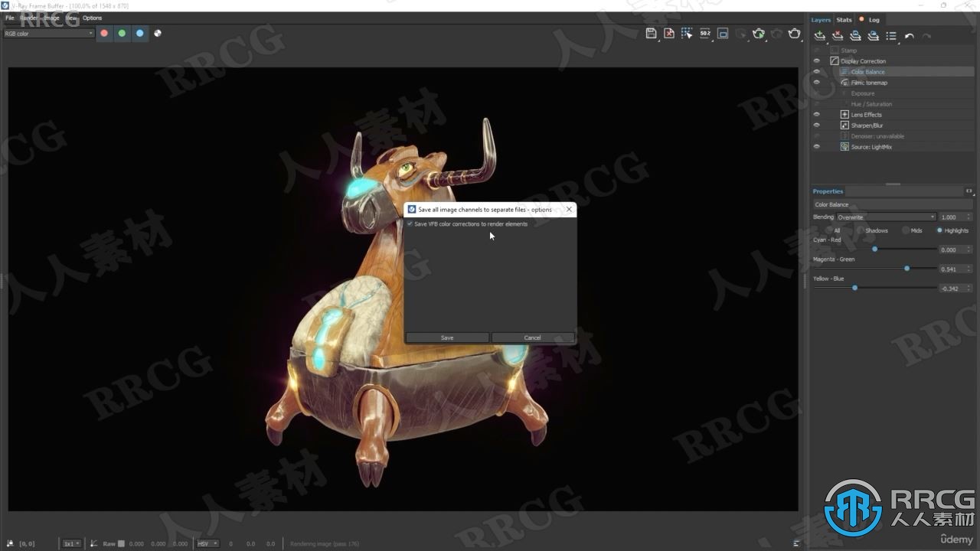Click the Magenta - Green slider handle

click(907, 269)
